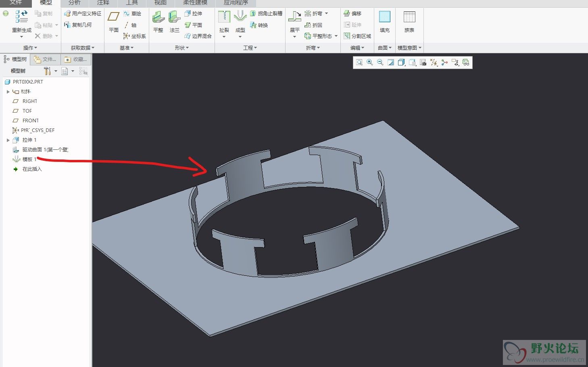Open the 成型 form dropdown arrow

240,37
